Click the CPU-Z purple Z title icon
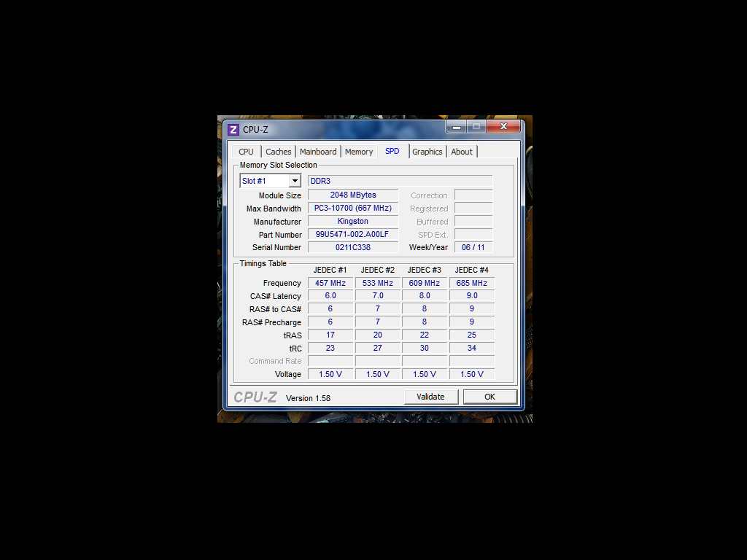 coord(233,130)
